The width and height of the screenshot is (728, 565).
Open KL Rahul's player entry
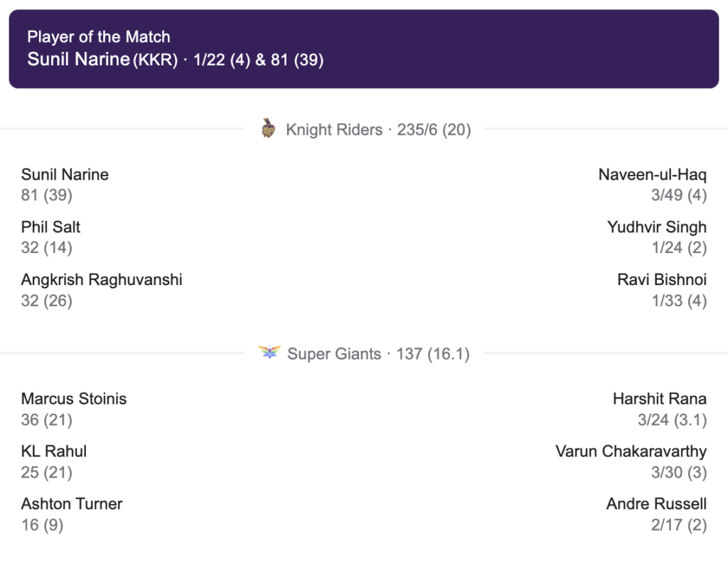point(54,451)
